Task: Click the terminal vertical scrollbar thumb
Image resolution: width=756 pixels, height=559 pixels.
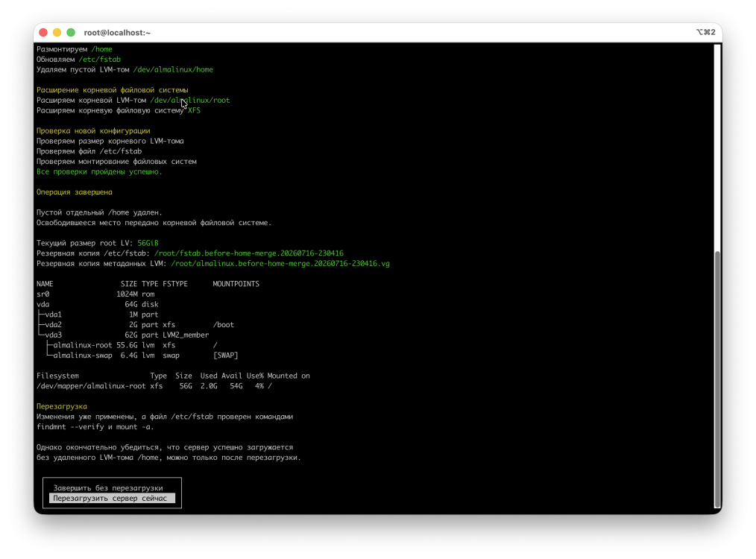Action: (717, 379)
